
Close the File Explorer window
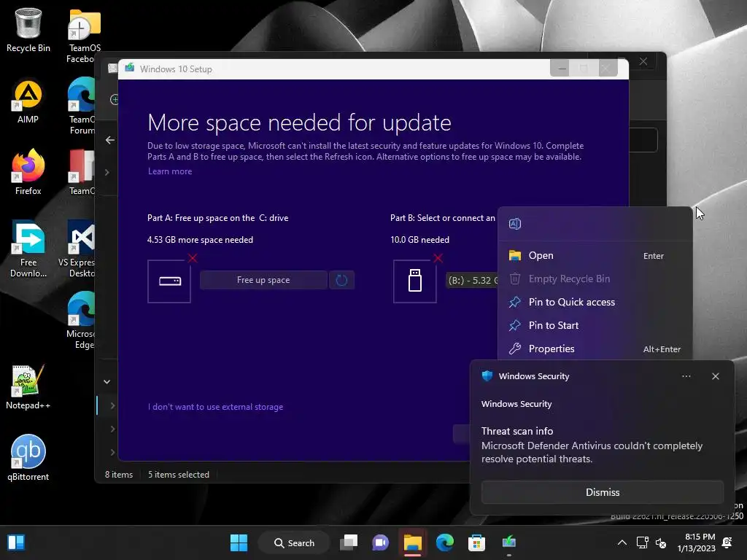pyautogui.click(x=643, y=61)
